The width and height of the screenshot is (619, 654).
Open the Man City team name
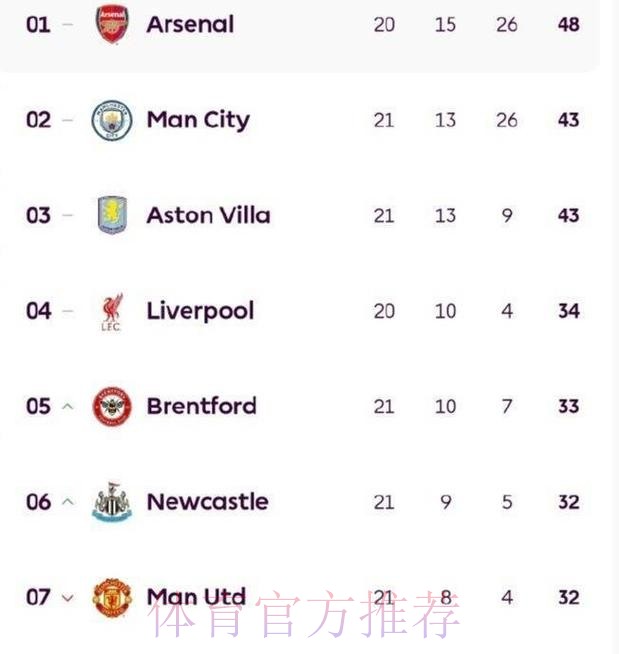click(198, 120)
